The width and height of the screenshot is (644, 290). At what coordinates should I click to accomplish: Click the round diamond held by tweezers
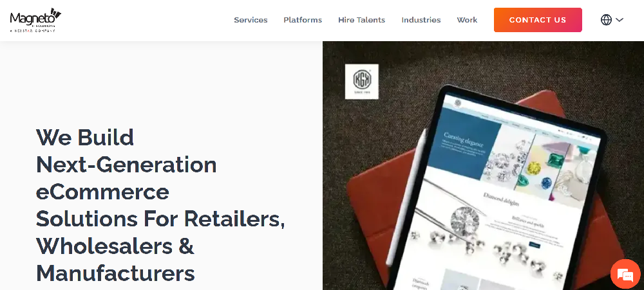464,221
